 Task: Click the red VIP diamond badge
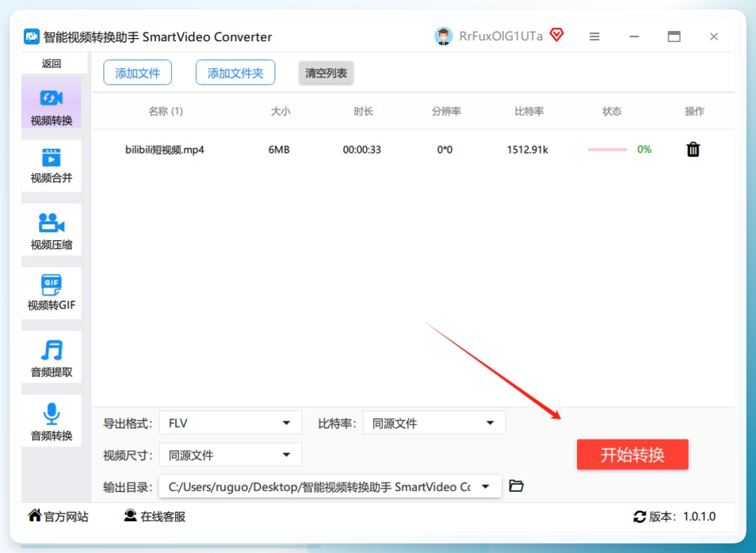pos(556,35)
